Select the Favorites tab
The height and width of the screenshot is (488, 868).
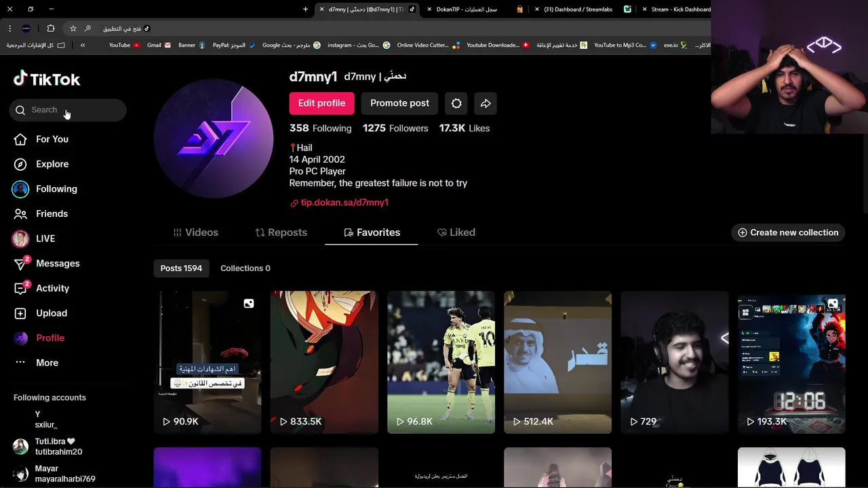point(372,232)
